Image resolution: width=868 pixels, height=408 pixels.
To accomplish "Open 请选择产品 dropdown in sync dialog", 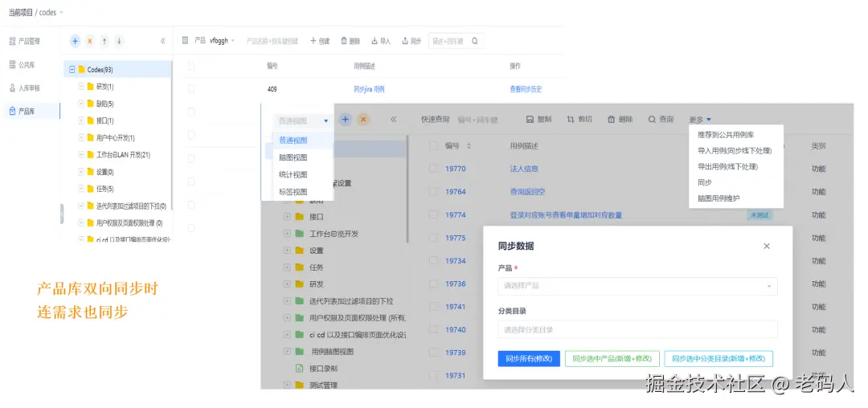I will [x=637, y=286].
